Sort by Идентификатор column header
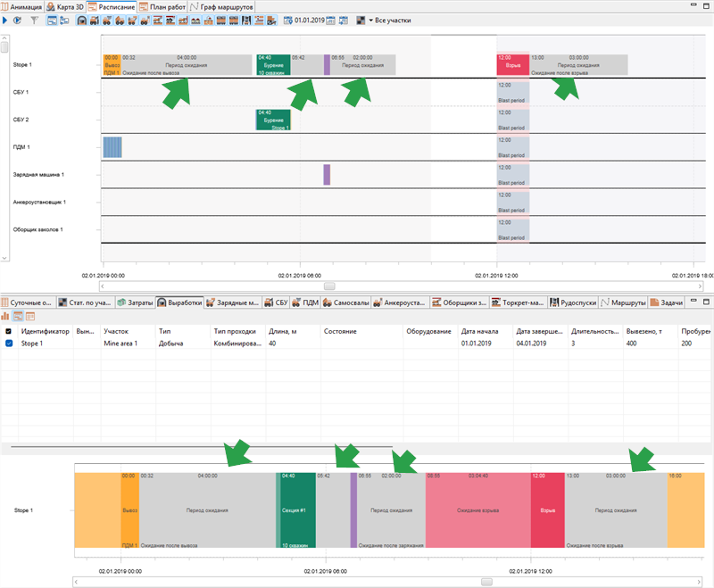The image size is (714, 588). click(46, 331)
